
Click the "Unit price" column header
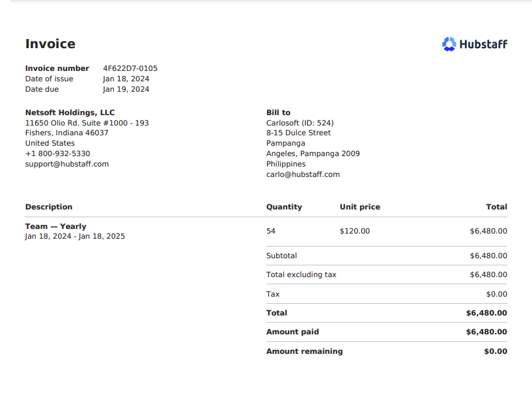click(360, 207)
